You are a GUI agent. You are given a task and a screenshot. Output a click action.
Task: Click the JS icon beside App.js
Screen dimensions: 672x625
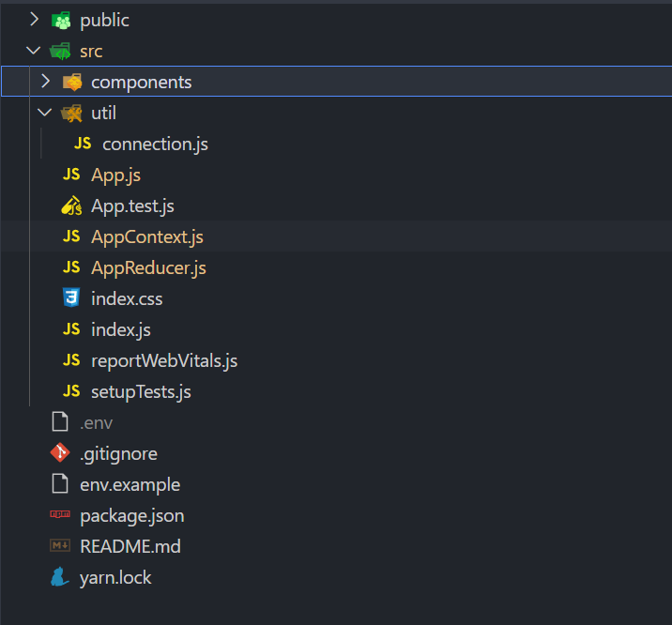(71, 174)
